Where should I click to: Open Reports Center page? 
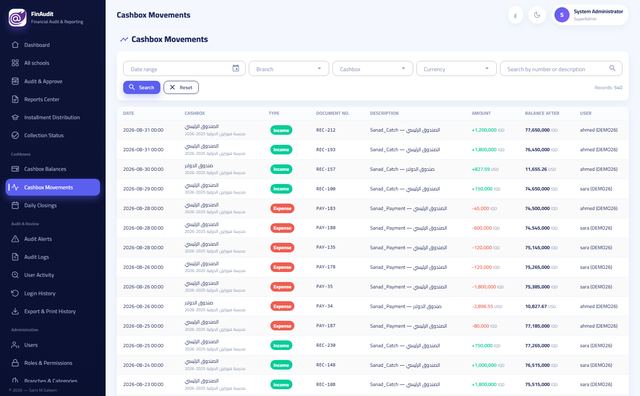coord(53,99)
